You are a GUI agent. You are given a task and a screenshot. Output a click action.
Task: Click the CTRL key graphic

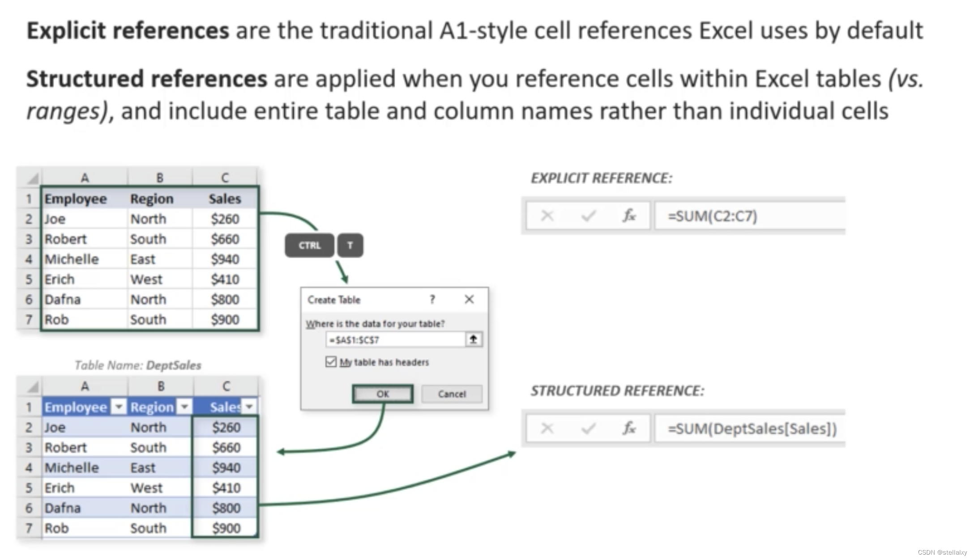309,245
